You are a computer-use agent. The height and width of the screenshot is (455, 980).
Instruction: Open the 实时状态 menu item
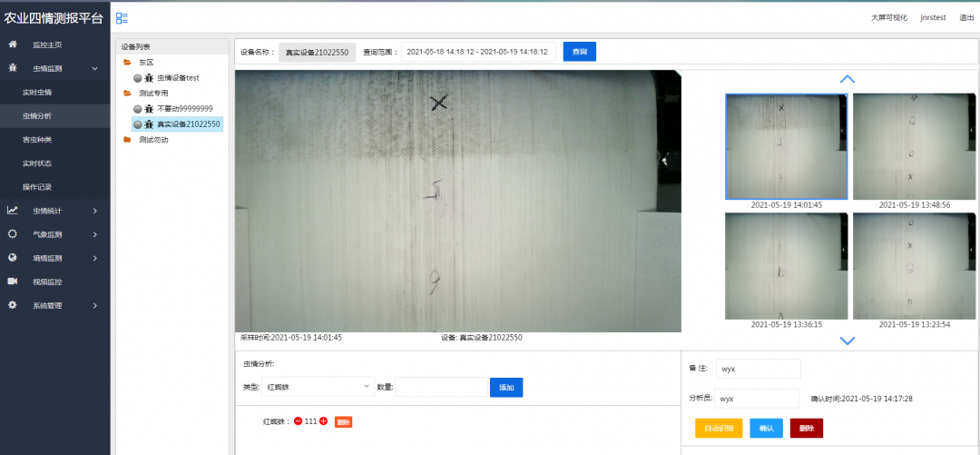tap(37, 163)
